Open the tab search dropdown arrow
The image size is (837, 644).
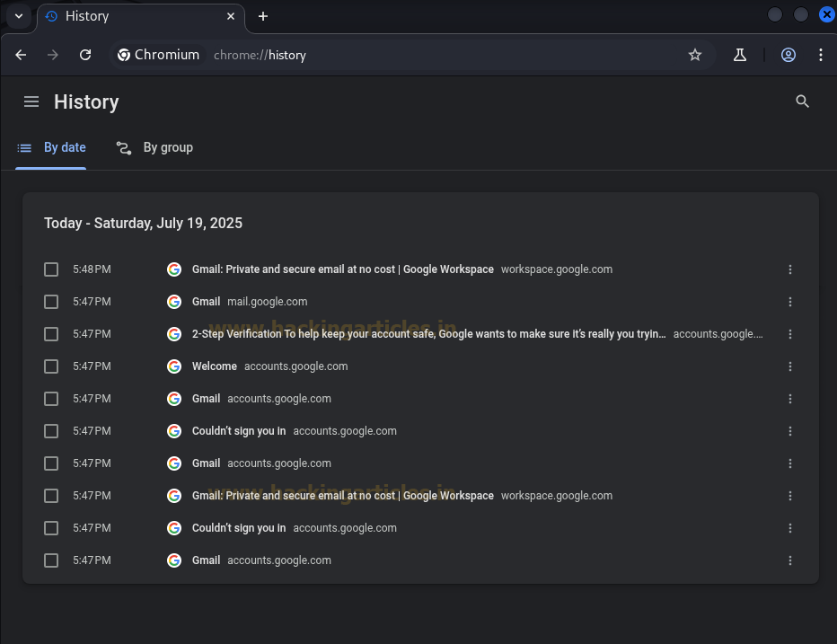(19, 16)
